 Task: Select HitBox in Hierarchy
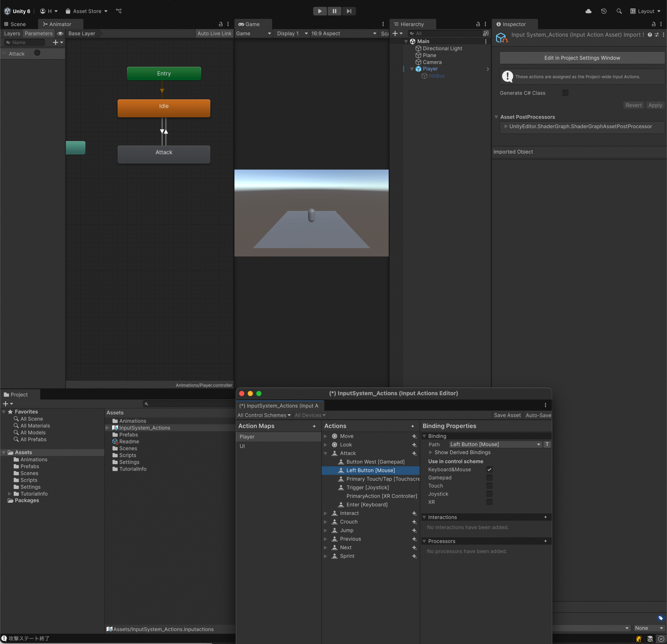[x=436, y=76]
